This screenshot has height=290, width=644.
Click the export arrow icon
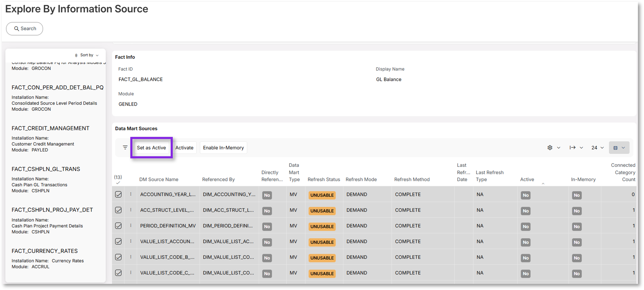(x=573, y=148)
